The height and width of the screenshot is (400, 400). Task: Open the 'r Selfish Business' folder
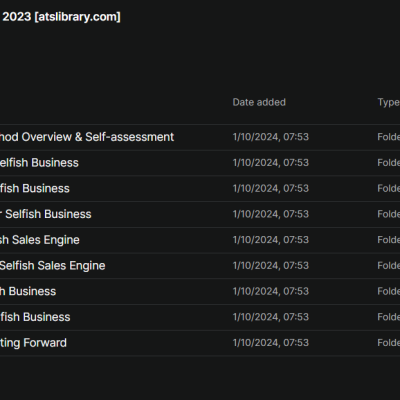[x=45, y=214]
